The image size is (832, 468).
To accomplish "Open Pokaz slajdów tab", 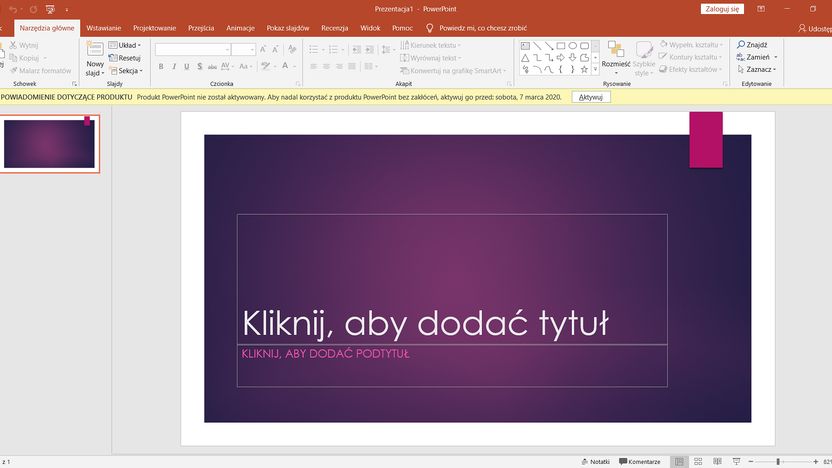I will click(288, 28).
